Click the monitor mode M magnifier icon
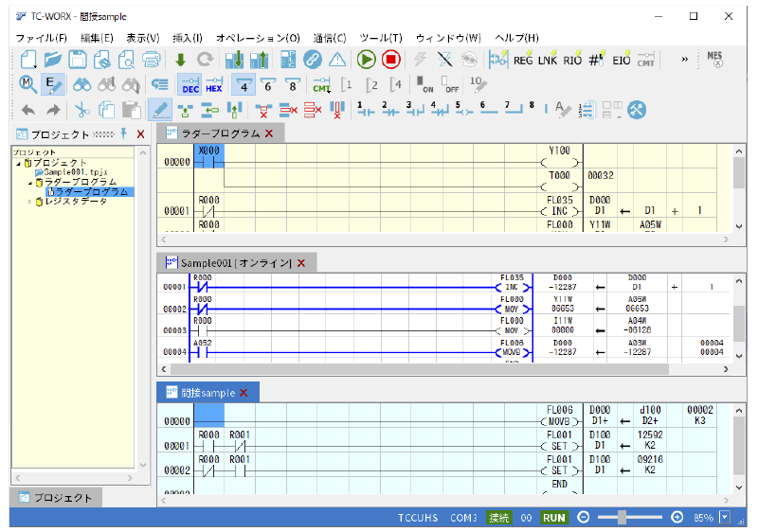The height and width of the screenshot is (532, 758). coord(28,84)
